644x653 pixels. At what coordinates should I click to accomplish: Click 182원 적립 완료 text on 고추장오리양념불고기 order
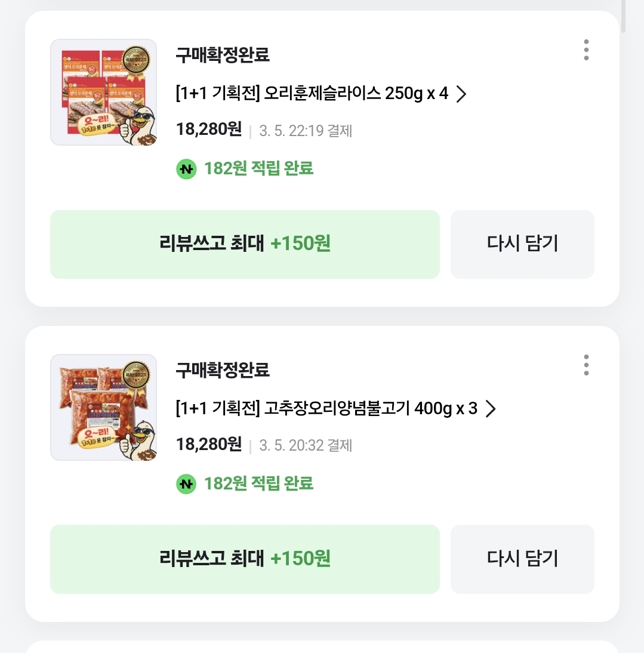click(258, 483)
